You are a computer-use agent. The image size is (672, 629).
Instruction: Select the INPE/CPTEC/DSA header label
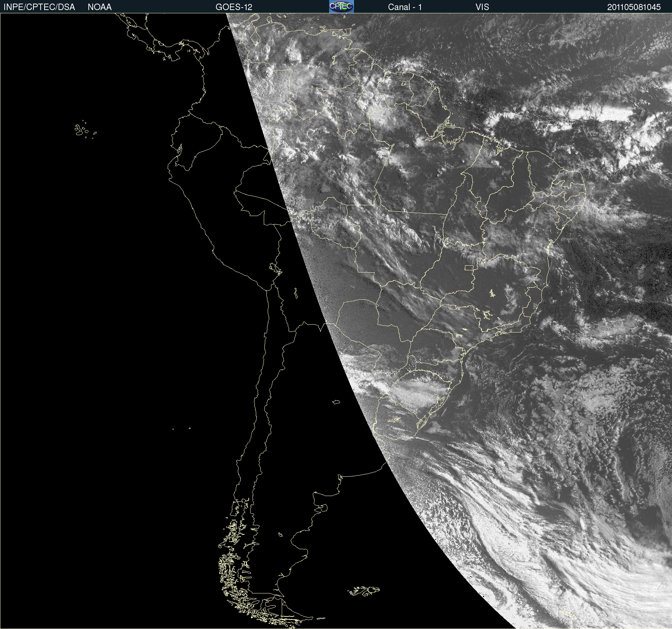point(39,7)
